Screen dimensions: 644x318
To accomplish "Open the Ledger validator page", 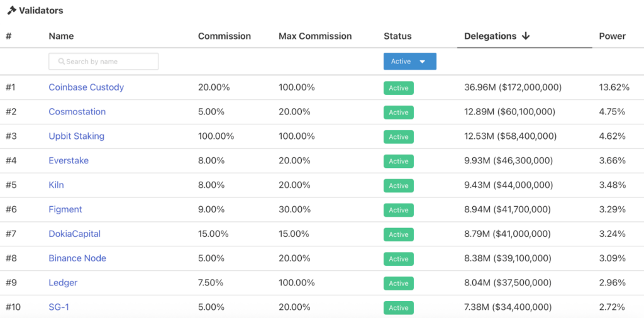I will (63, 283).
